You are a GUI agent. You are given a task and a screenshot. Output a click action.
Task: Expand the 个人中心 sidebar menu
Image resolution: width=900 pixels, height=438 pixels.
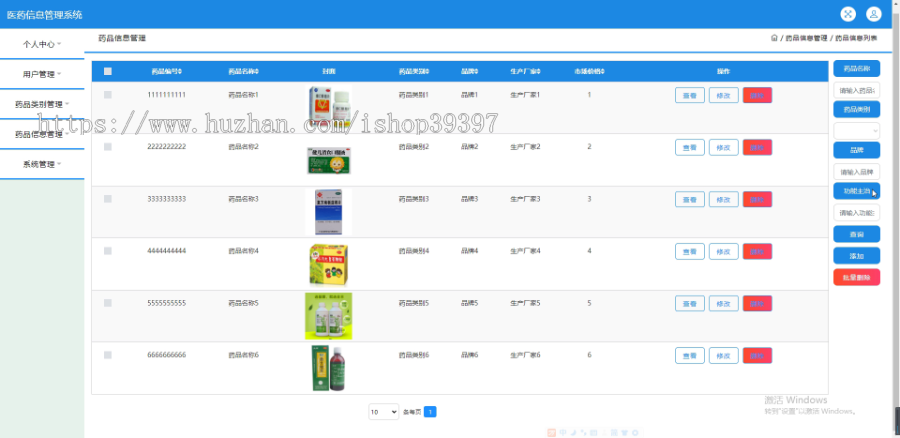pyautogui.click(x=42, y=44)
